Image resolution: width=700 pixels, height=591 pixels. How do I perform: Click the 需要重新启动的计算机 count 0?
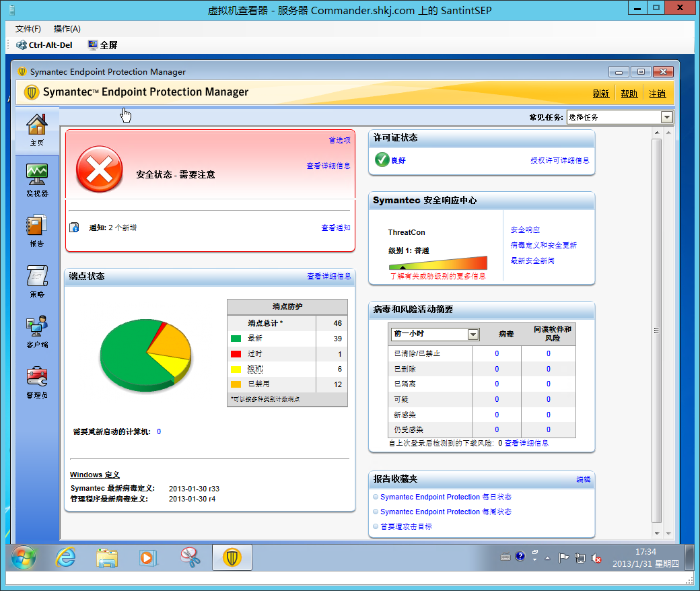(x=159, y=431)
